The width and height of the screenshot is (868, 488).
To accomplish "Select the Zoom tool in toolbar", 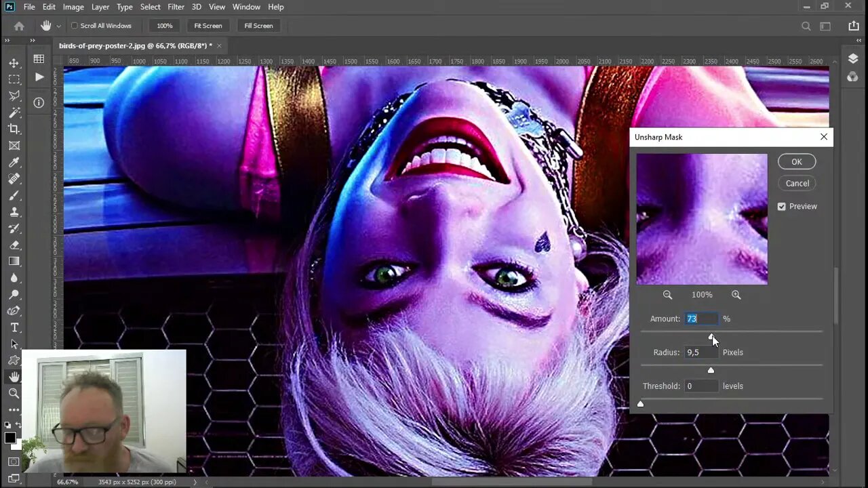I will pyautogui.click(x=14, y=393).
